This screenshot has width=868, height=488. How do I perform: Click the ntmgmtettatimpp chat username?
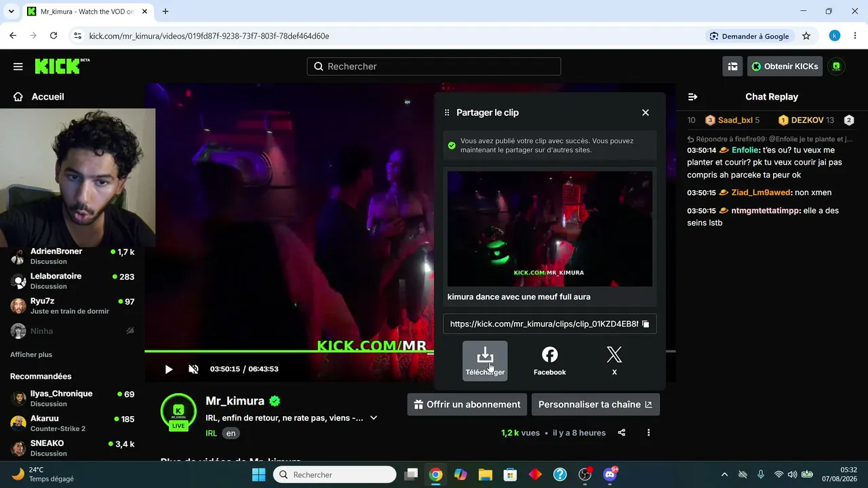click(x=766, y=211)
